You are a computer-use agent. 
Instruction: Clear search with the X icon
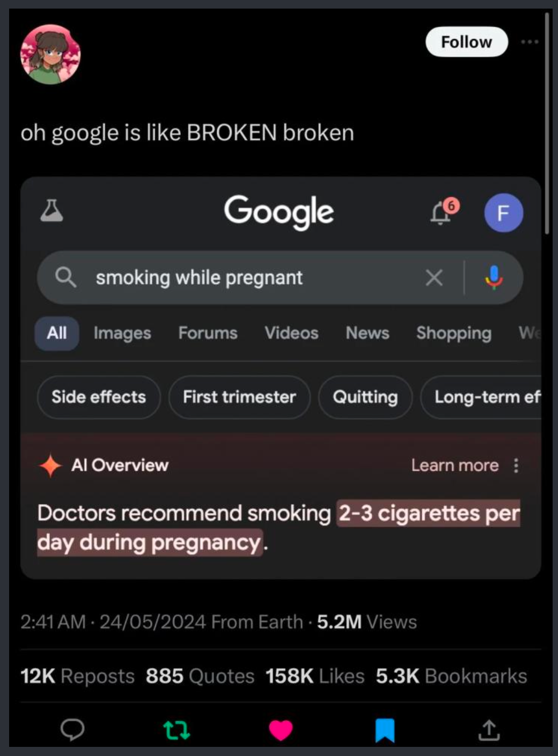(x=434, y=278)
